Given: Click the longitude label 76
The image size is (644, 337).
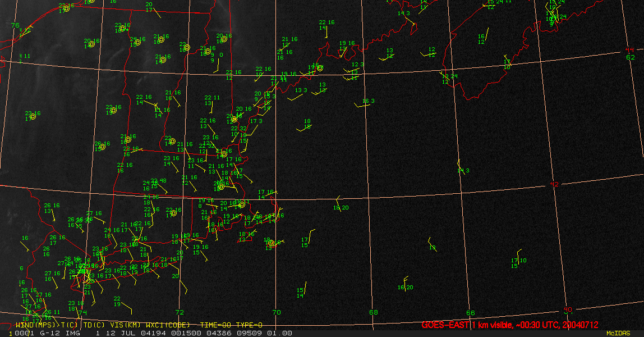Looking at the screenshot, I should pyautogui.click(x=15, y=25).
